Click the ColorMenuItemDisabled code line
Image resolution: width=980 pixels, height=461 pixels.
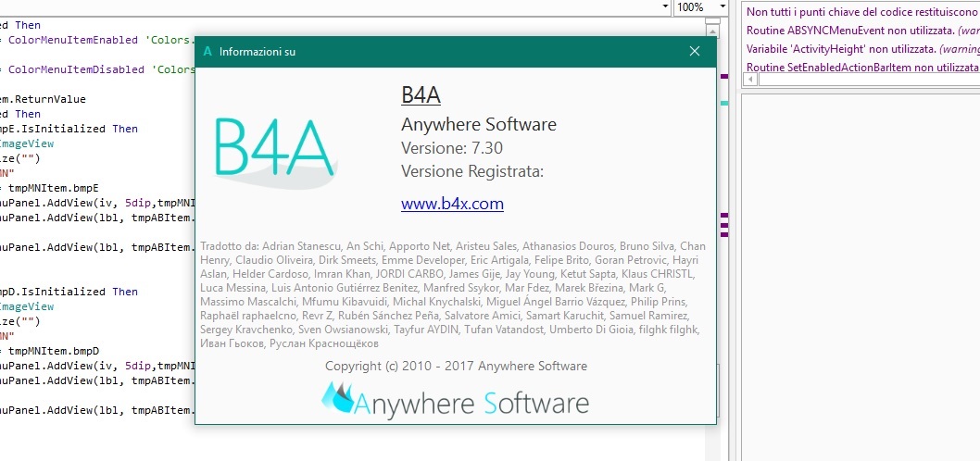tap(98, 69)
